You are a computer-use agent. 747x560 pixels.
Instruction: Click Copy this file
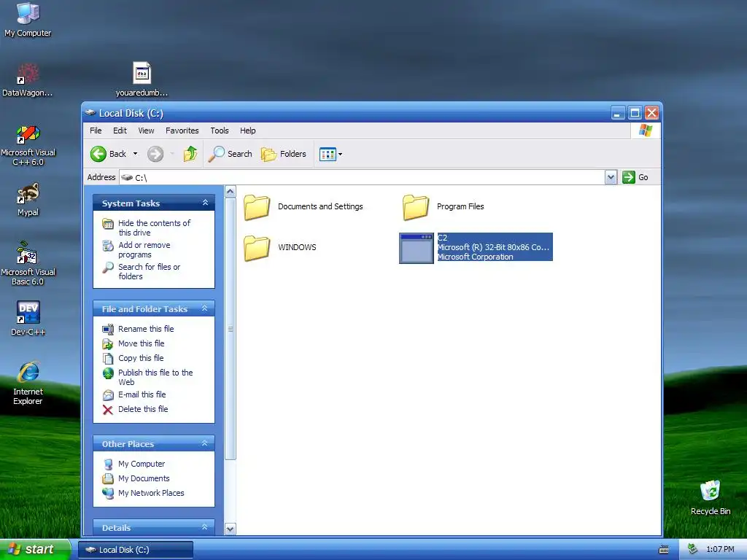pyautogui.click(x=133, y=358)
